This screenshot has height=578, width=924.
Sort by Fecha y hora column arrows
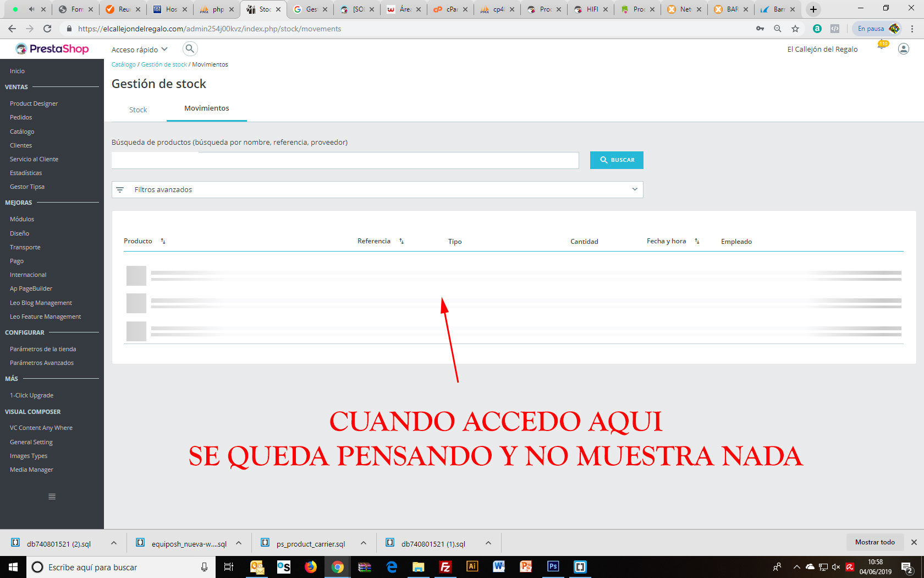tap(697, 241)
